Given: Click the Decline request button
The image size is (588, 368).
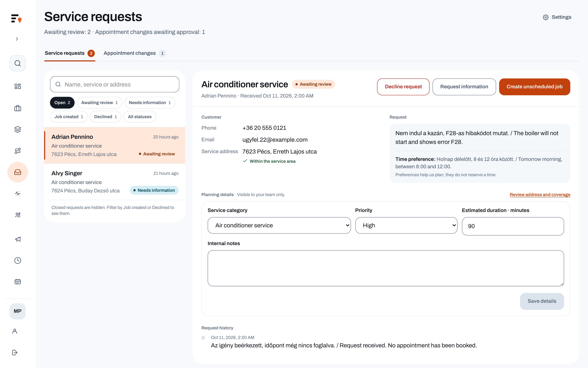Looking at the screenshot, I should pos(403,87).
